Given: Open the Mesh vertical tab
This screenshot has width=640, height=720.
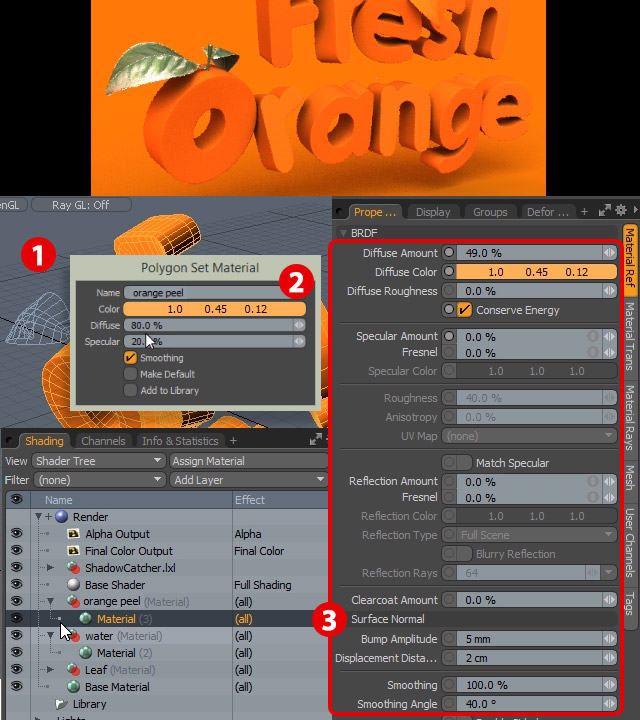Looking at the screenshot, I should tap(630, 478).
